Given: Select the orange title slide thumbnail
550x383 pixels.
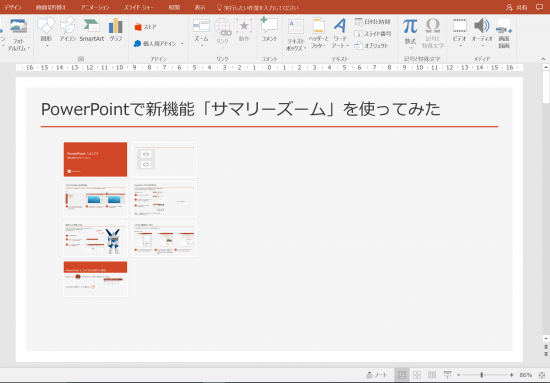Looking at the screenshot, I should [95, 159].
